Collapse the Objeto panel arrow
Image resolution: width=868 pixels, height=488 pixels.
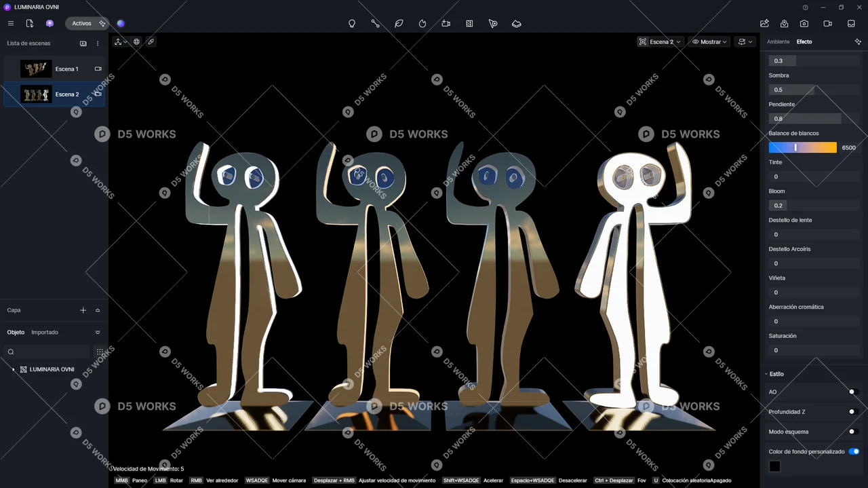pyautogui.click(x=98, y=332)
